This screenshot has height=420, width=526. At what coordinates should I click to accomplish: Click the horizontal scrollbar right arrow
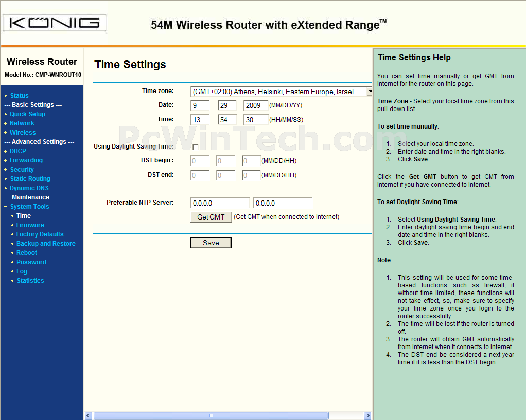click(x=367, y=416)
